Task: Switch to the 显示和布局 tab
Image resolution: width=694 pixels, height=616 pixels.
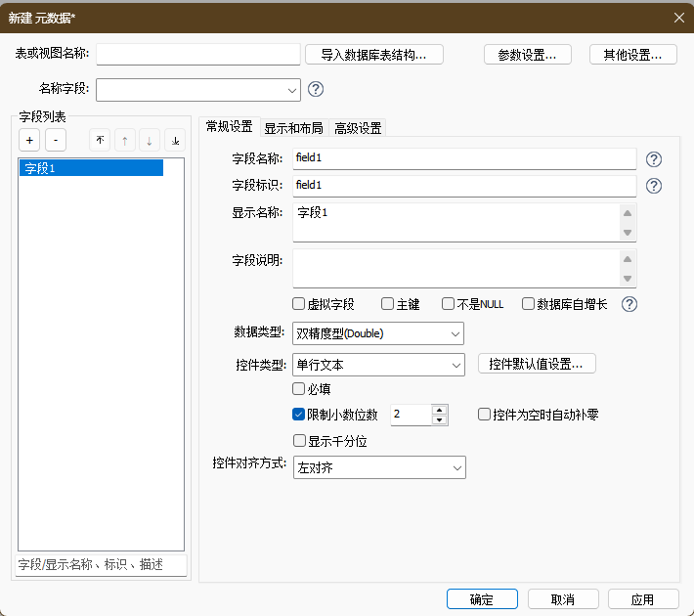Action: pos(293,128)
